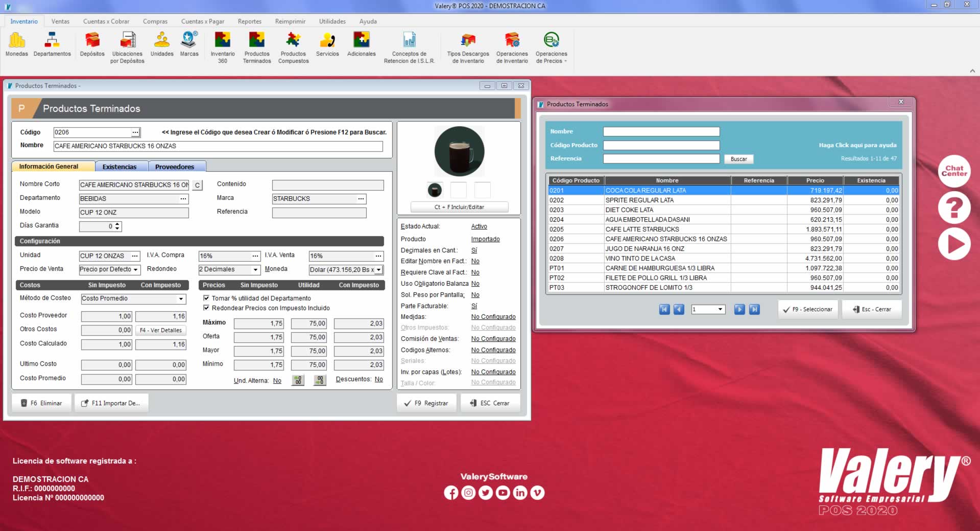This screenshot has width=980, height=531.
Task: Go to previous page of results
Action: [x=679, y=309]
